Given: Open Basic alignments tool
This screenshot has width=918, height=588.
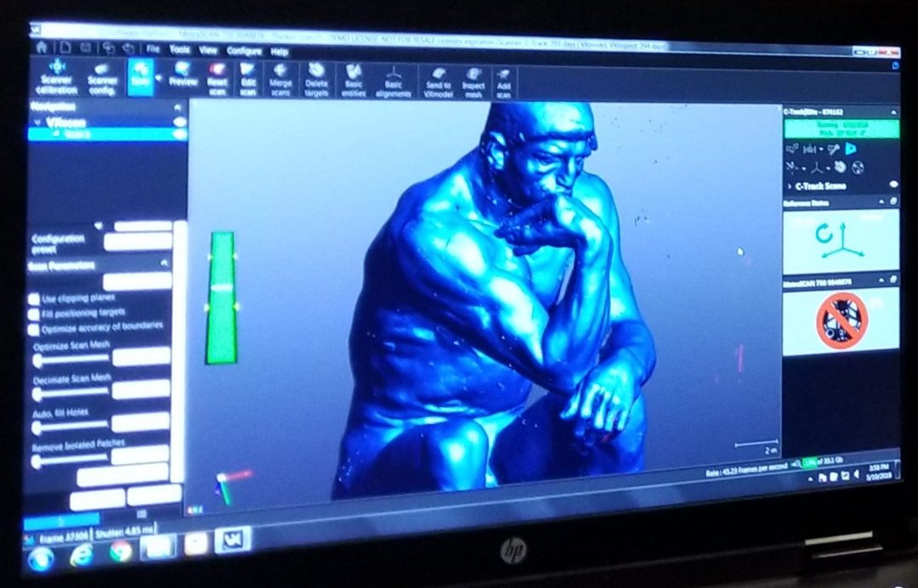Looking at the screenshot, I should pos(393,82).
